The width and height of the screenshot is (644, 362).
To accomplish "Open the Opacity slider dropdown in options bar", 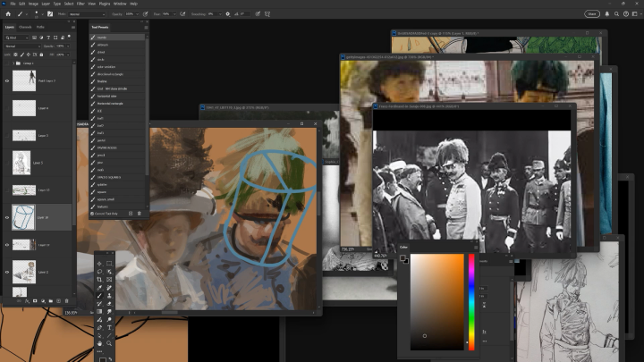I will [x=137, y=14].
